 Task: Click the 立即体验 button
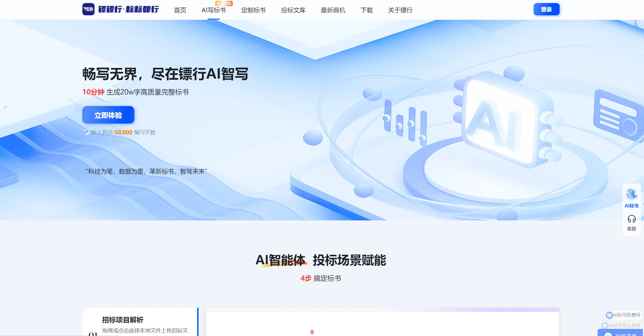[108, 115]
